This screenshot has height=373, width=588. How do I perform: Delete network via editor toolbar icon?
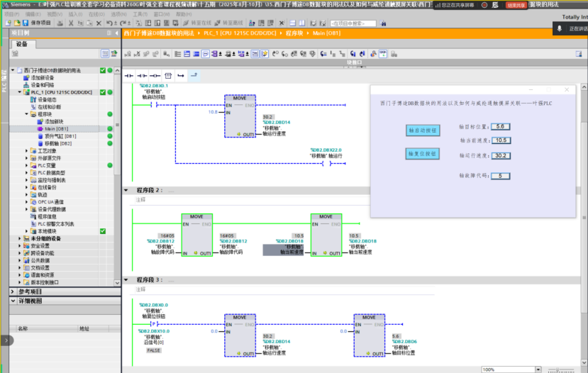(137, 54)
